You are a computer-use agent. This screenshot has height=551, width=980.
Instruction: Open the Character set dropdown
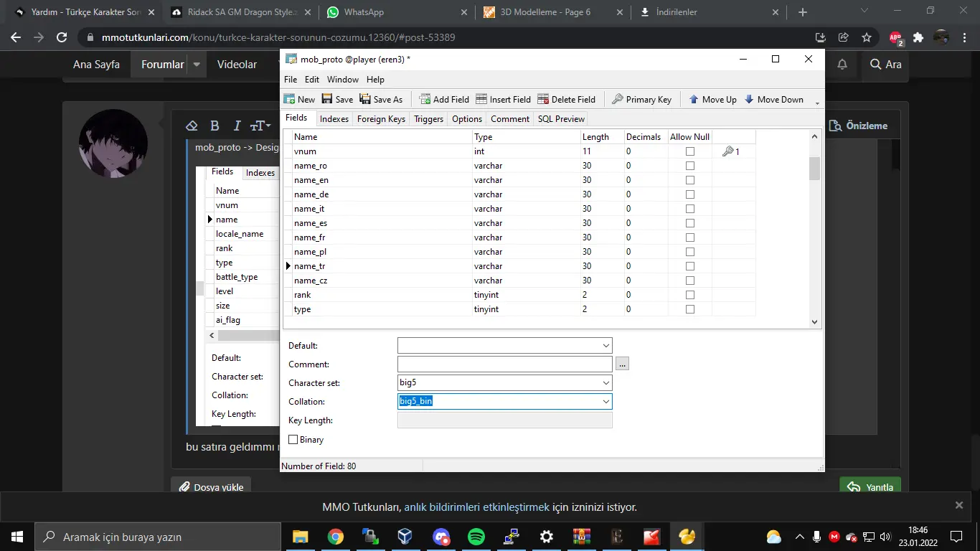coord(606,383)
